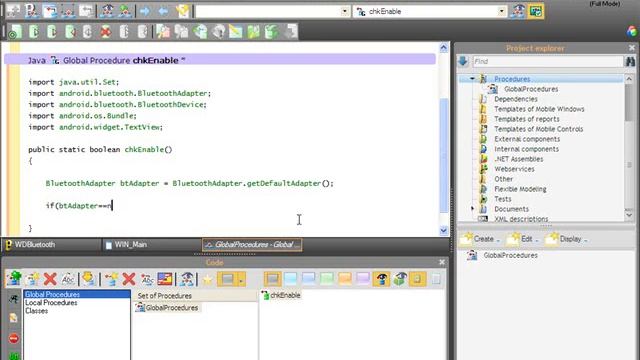Click the globe-with-document icon in second toolbar
The height and width of the screenshot is (360, 640).
(200, 31)
